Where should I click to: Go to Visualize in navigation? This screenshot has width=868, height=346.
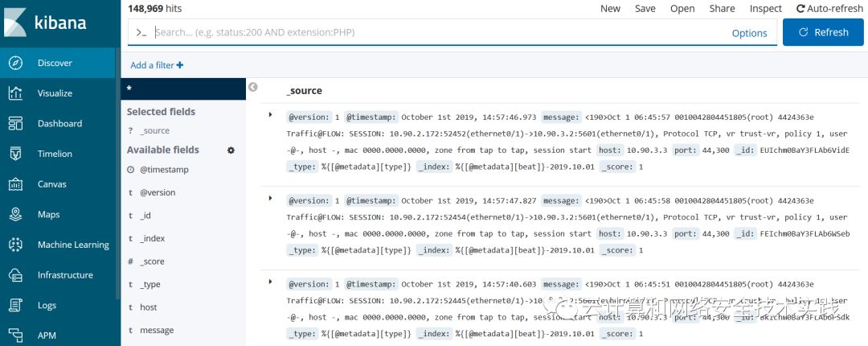pyautogui.click(x=55, y=93)
